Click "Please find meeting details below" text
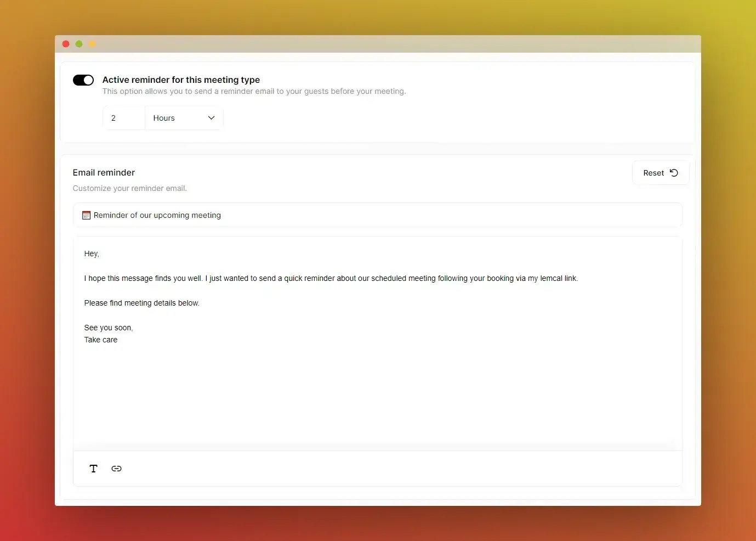The height and width of the screenshot is (541, 756). coord(141,303)
